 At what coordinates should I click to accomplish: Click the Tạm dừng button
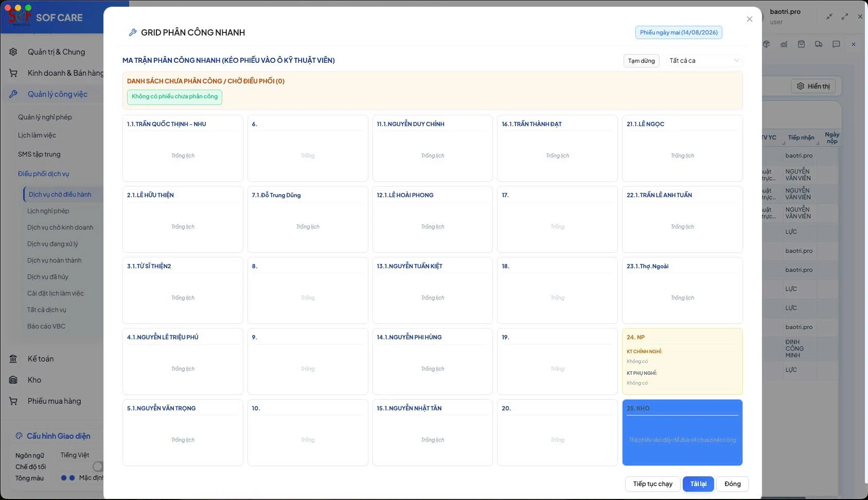(x=641, y=61)
